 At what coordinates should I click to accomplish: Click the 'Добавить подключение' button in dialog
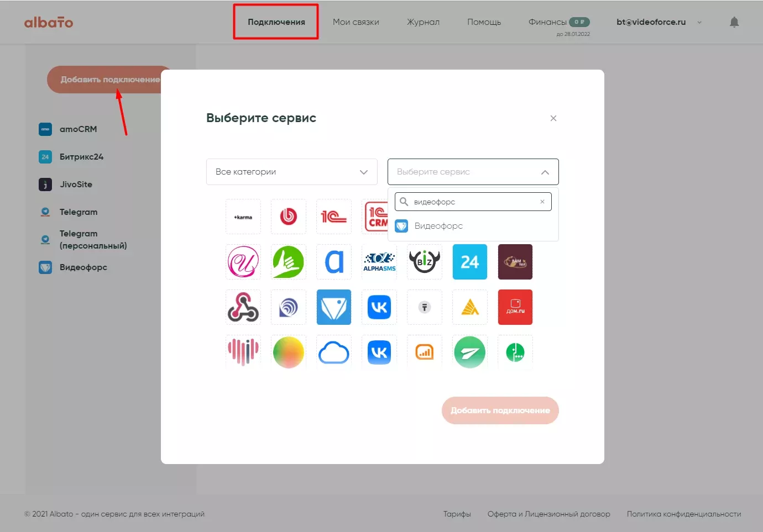(500, 410)
